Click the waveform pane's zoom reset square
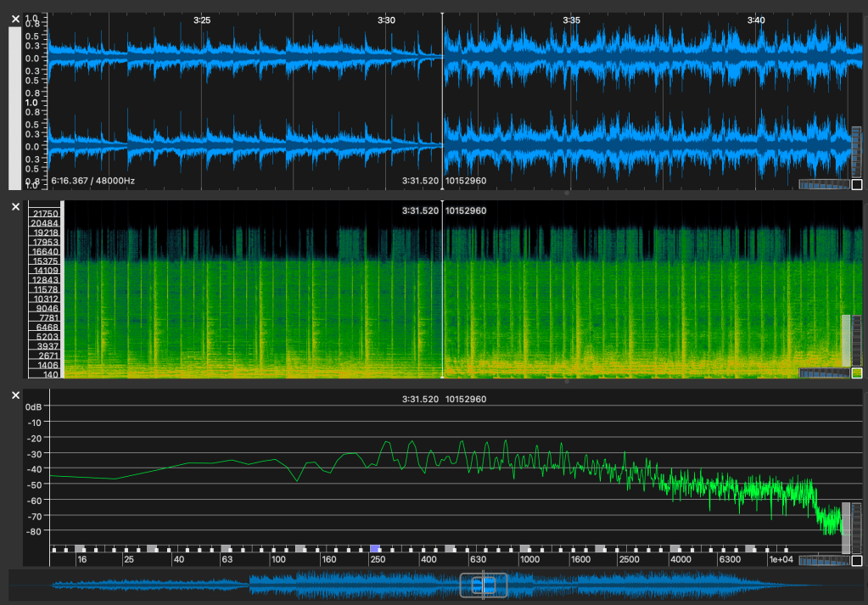 point(856,184)
